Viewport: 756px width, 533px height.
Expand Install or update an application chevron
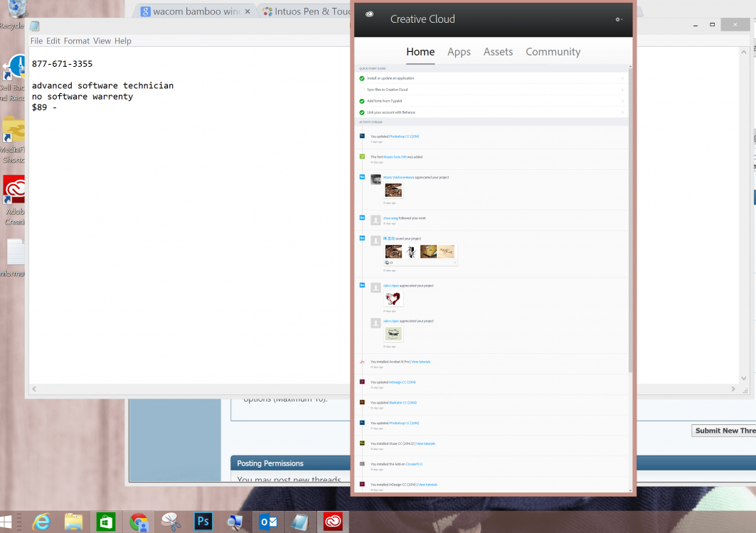tap(622, 78)
